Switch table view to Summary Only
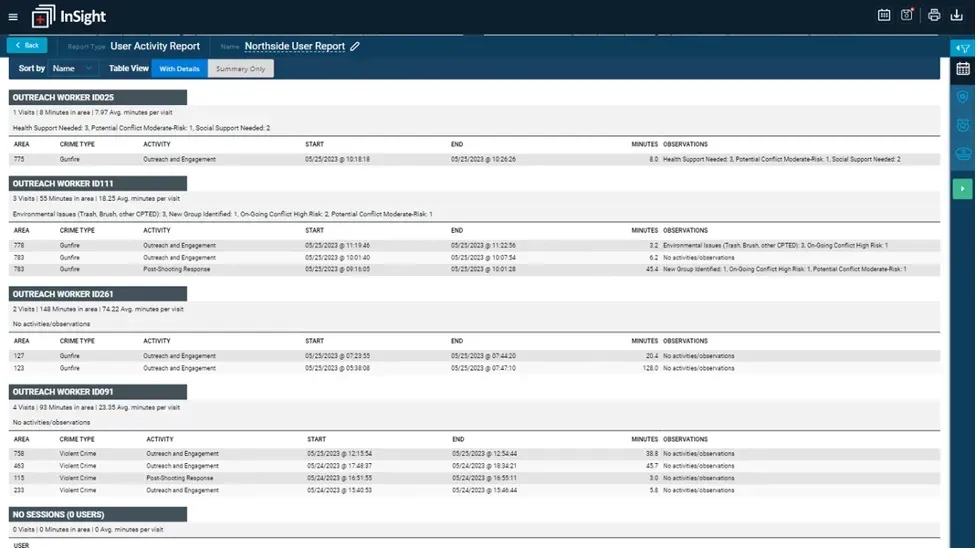Screen dimensions: 979x550 (240, 69)
